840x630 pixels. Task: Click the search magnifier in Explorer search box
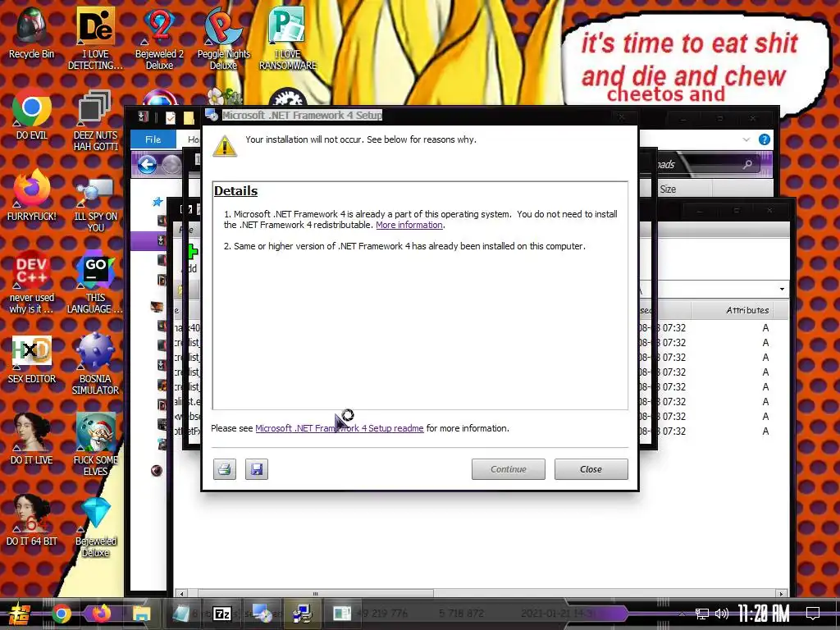click(x=747, y=164)
